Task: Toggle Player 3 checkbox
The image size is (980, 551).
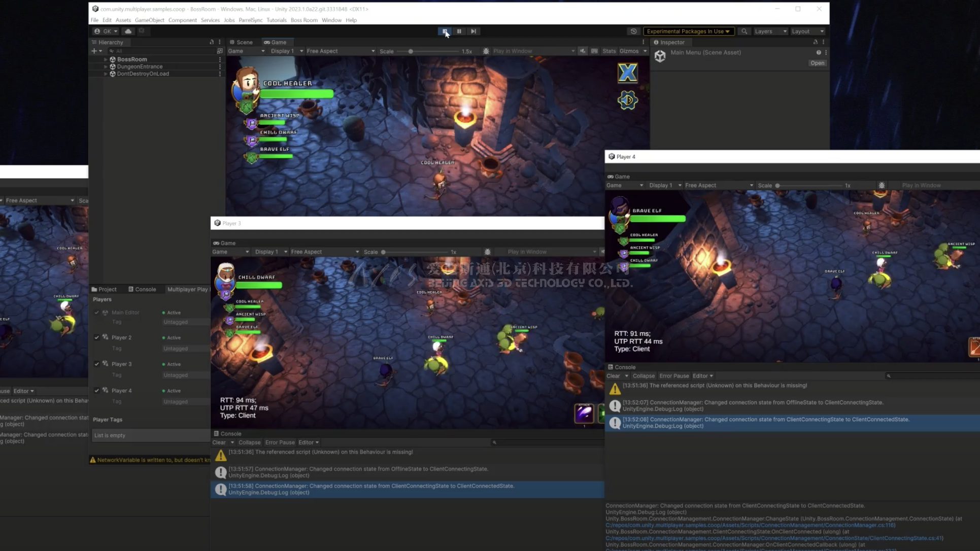Action: 97,364
